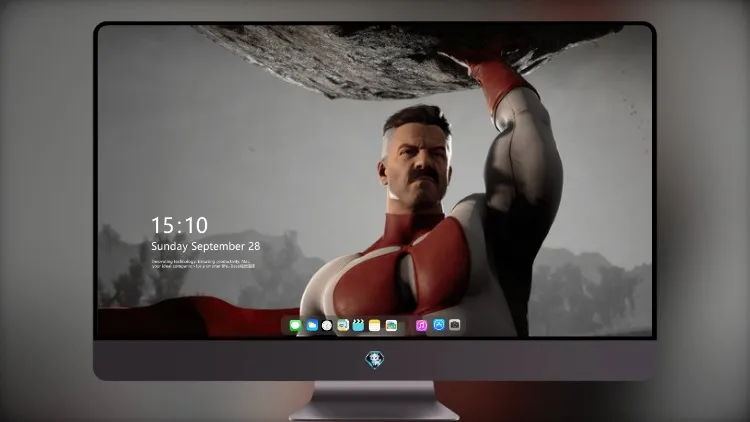Click the Sunday September 28 date text
750x422 pixels.
(x=206, y=246)
